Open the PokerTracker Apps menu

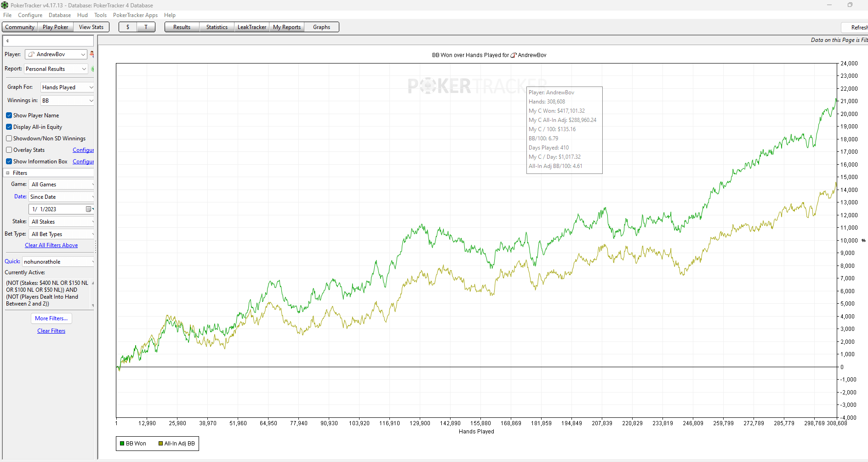136,15
